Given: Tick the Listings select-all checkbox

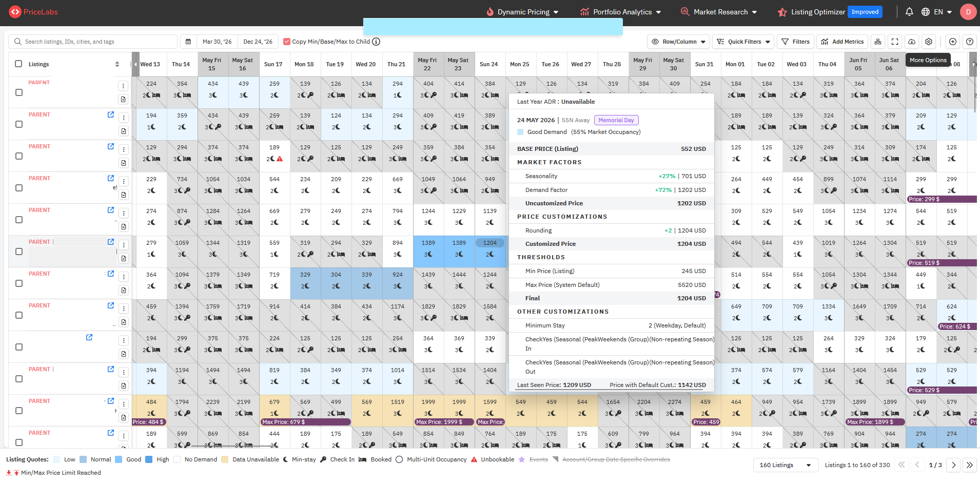Looking at the screenshot, I should (x=18, y=64).
